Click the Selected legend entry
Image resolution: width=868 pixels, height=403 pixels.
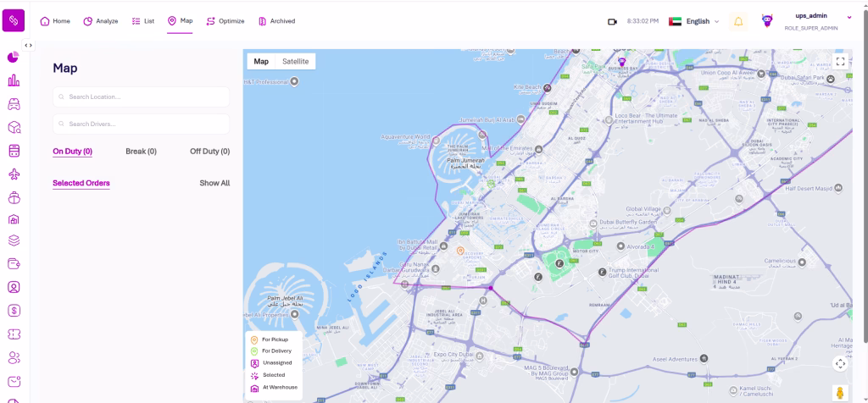[x=268, y=375]
